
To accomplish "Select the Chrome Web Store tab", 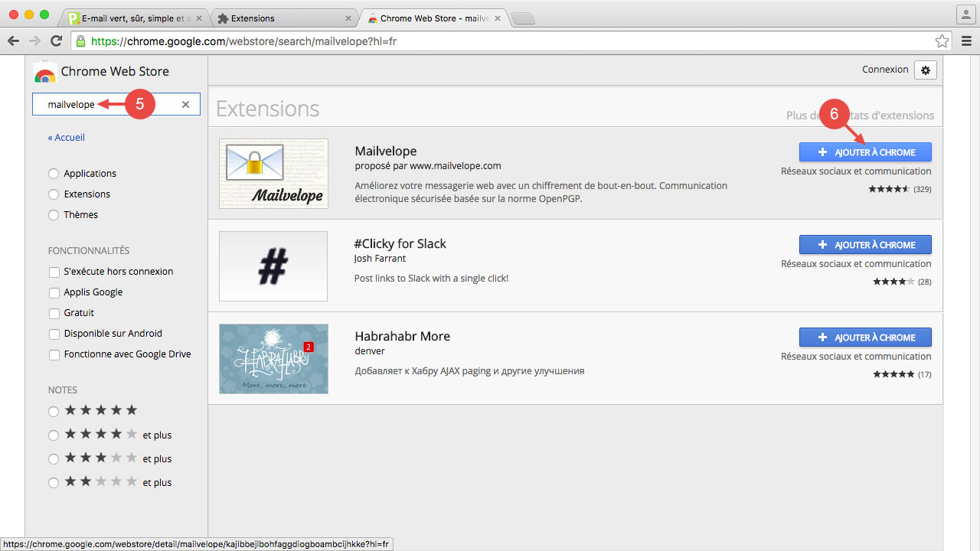I will point(433,18).
